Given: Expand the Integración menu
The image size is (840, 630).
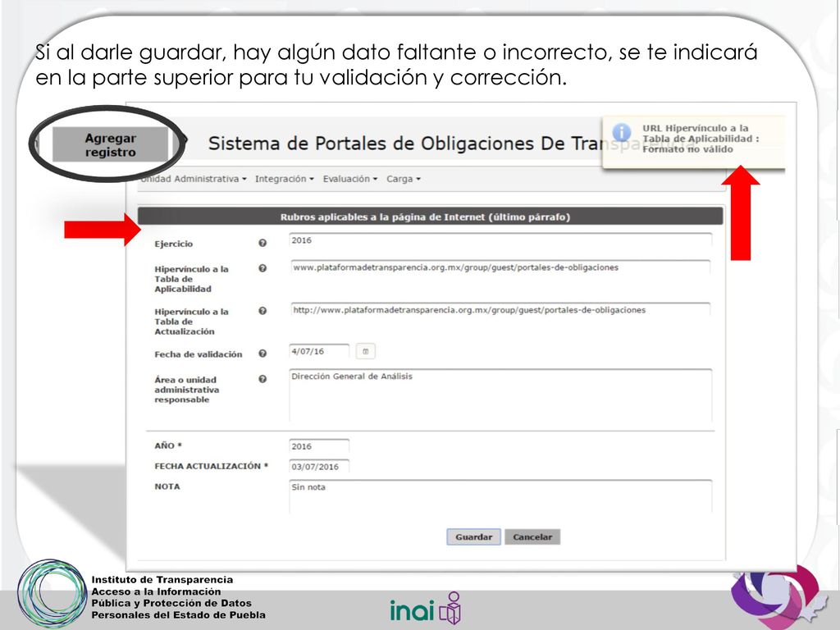Looking at the screenshot, I should pyautogui.click(x=285, y=179).
